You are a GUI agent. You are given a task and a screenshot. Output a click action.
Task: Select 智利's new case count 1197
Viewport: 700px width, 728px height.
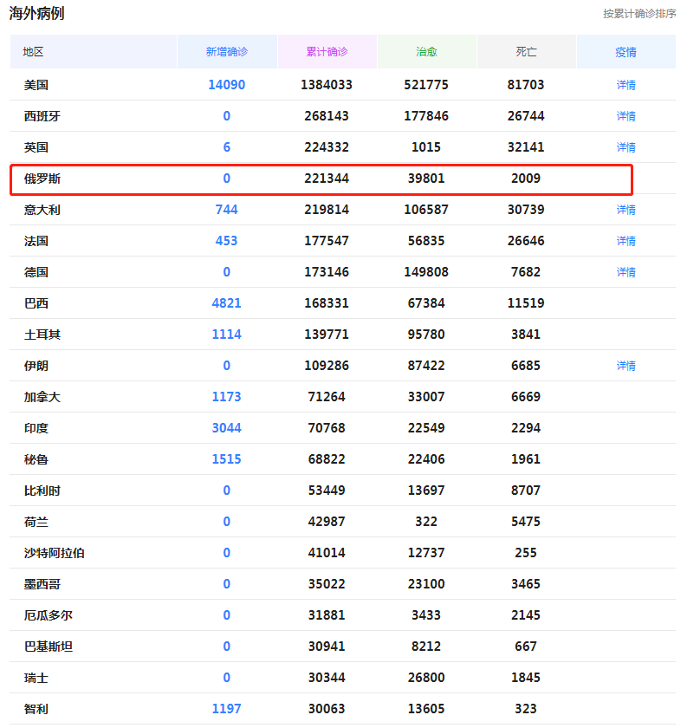(226, 708)
